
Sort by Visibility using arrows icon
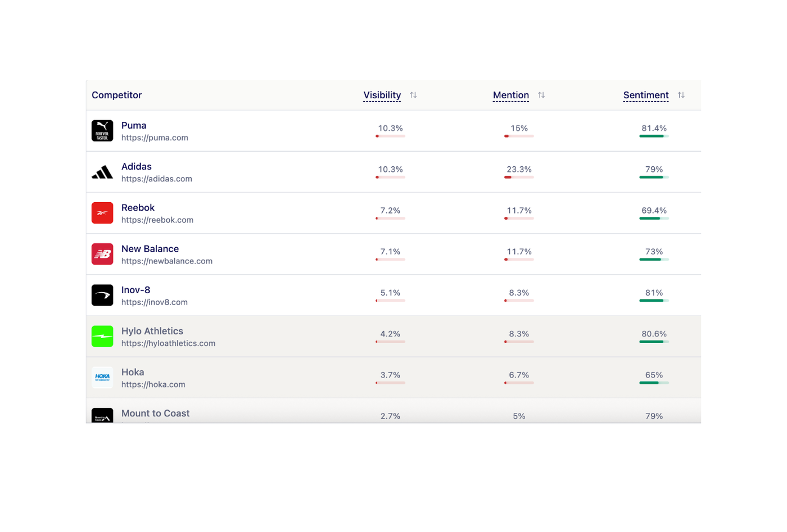413,95
